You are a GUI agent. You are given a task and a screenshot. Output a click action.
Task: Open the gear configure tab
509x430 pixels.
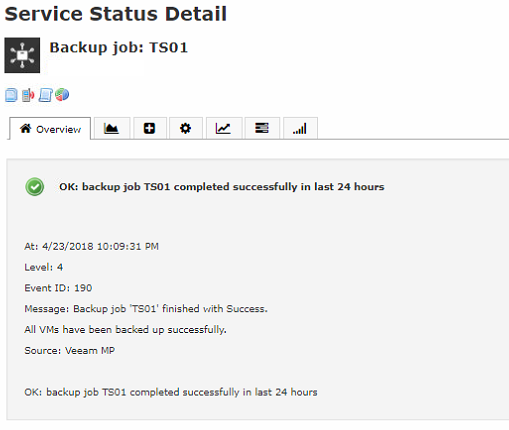click(185, 128)
